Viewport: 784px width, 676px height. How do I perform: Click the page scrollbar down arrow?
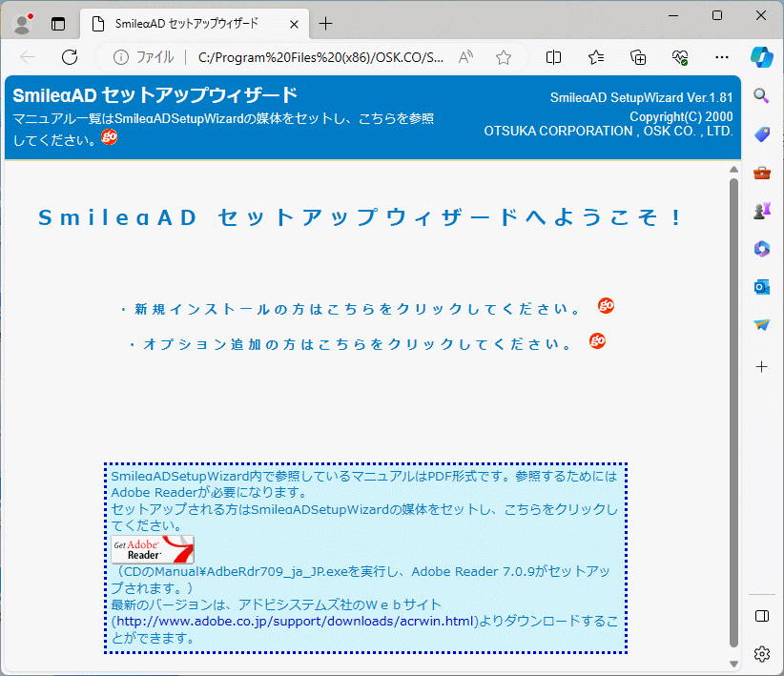click(733, 664)
